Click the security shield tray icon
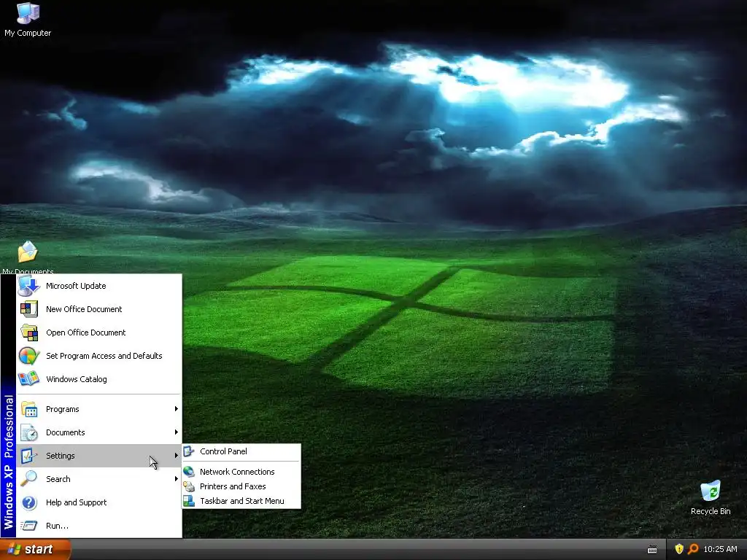The height and width of the screenshot is (560, 747). (679, 549)
